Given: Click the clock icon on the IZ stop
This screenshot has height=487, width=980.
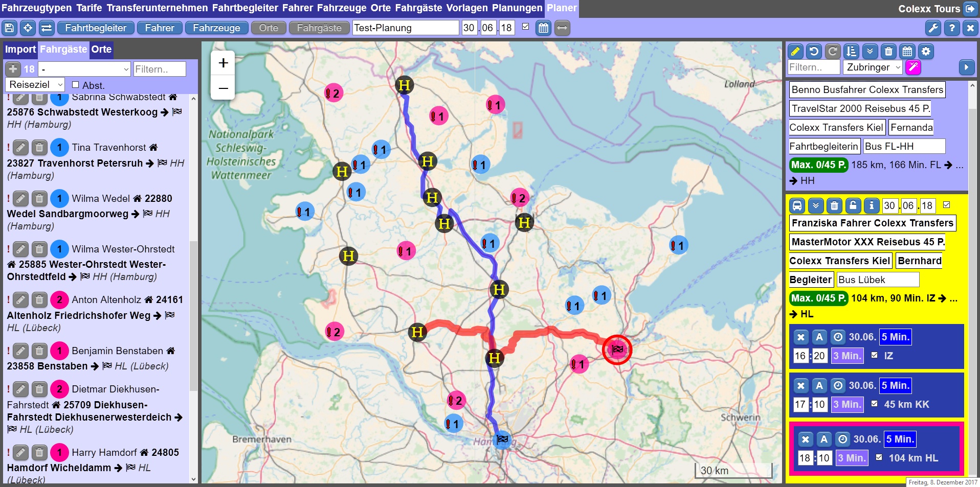Looking at the screenshot, I should point(838,337).
